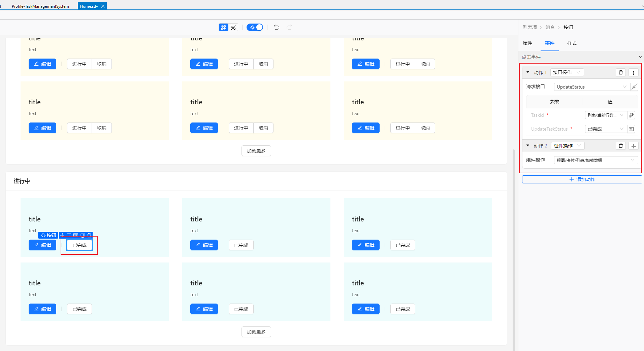This screenshot has height=351, width=644.
Task: Click the UpdateTaskStatus parameter label
Action: click(x=549, y=129)
